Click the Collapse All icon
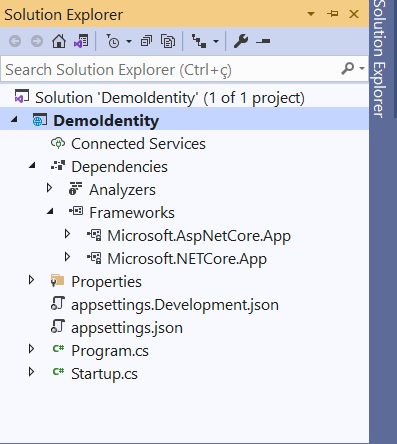Viewport: 397px width, 444px height. pyautogui.click(x=146, y=41)
